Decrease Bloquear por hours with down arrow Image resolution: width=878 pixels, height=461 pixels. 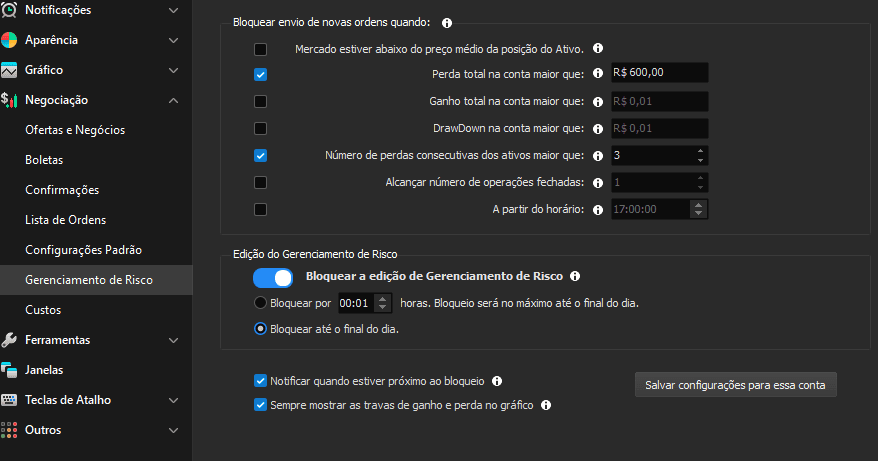382,308
